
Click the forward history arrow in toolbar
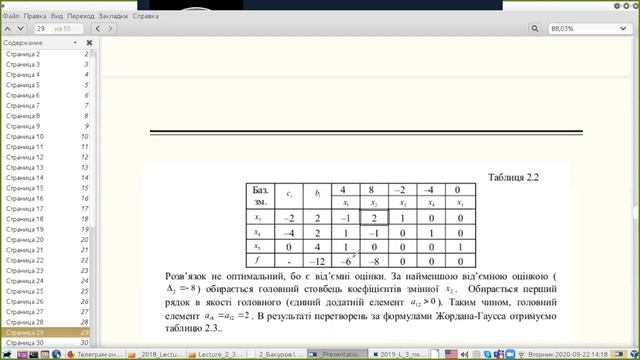pyautogui.click(x=110, y=29)
